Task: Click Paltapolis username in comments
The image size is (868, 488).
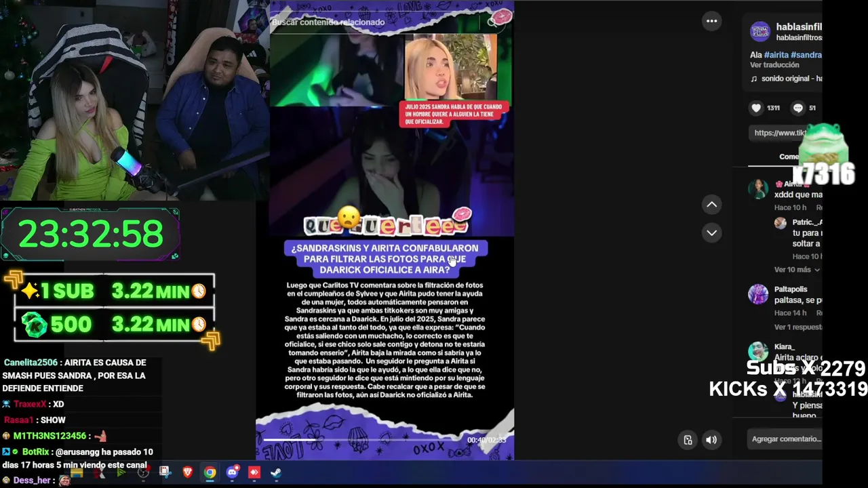Action: (x=791, y=289)
